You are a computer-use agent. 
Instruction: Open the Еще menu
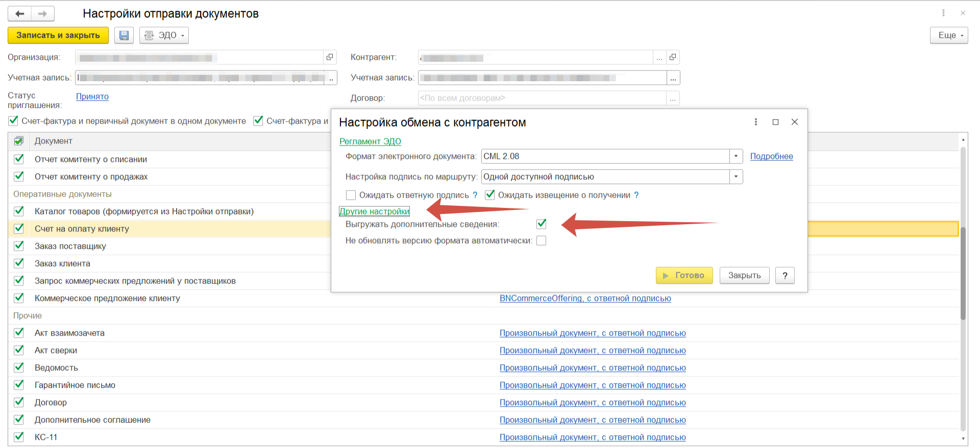click(x=948, y=35)
